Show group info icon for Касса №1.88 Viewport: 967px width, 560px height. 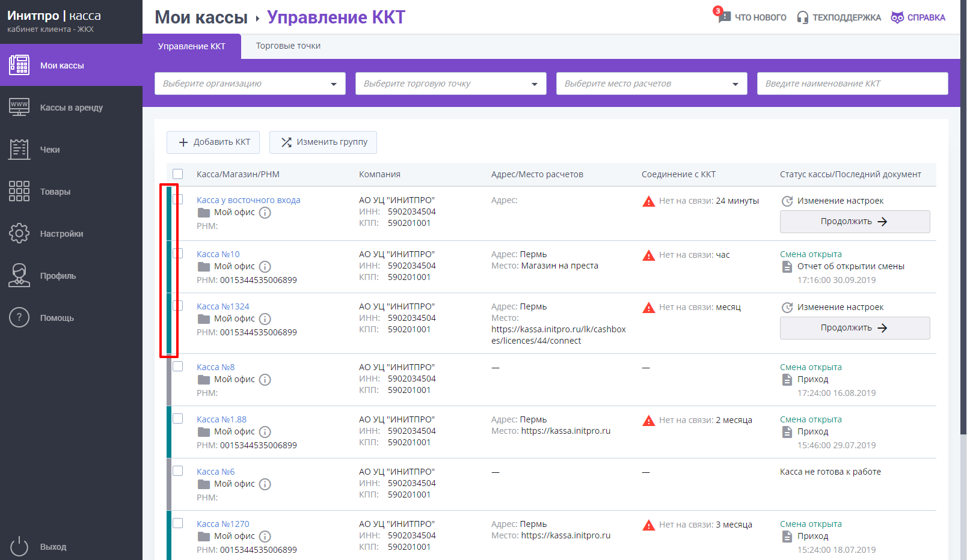pos(265,432)
